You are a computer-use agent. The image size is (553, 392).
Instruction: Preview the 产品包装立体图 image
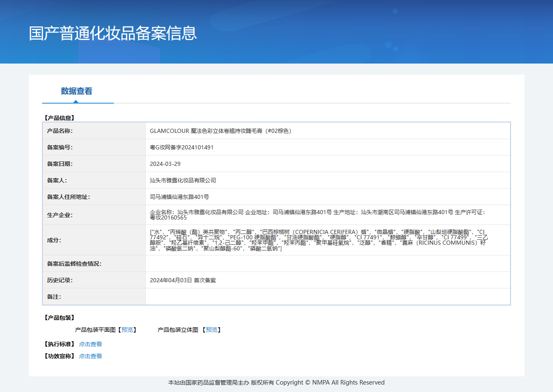coord(211,330)
